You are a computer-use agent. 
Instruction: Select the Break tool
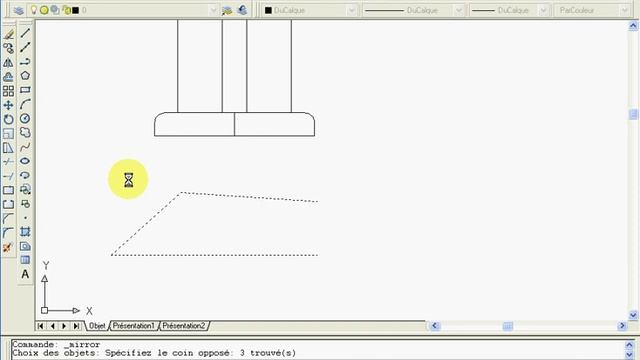click(x=8, y=204)
